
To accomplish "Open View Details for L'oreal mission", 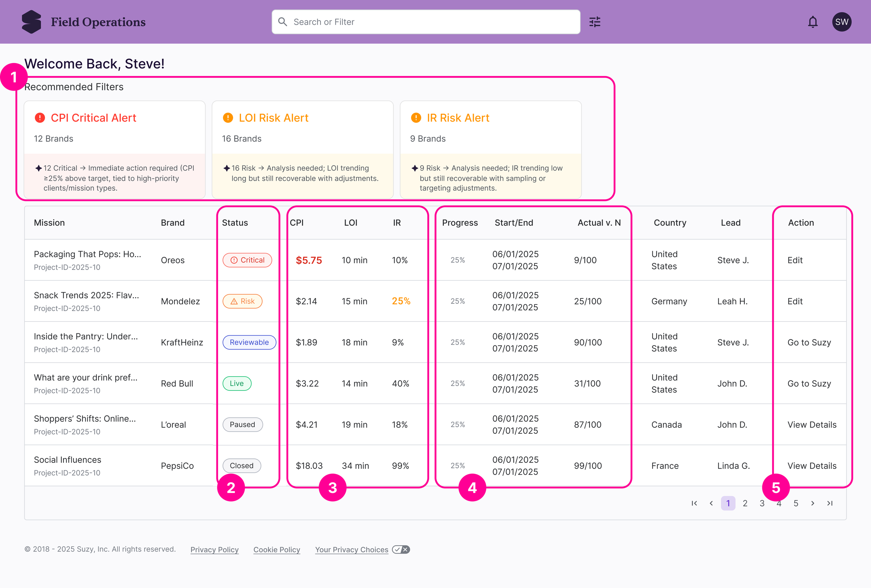I will coord(812,425).
